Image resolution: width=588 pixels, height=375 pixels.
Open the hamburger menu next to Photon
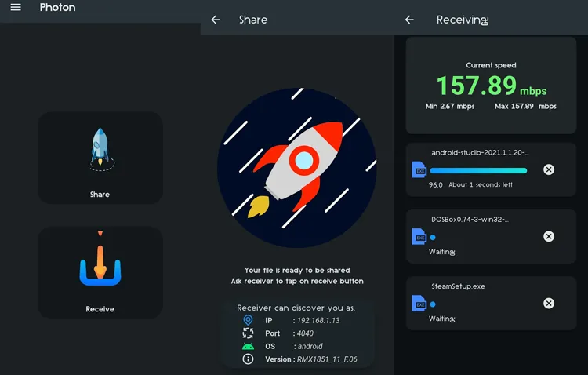[16, 7]
